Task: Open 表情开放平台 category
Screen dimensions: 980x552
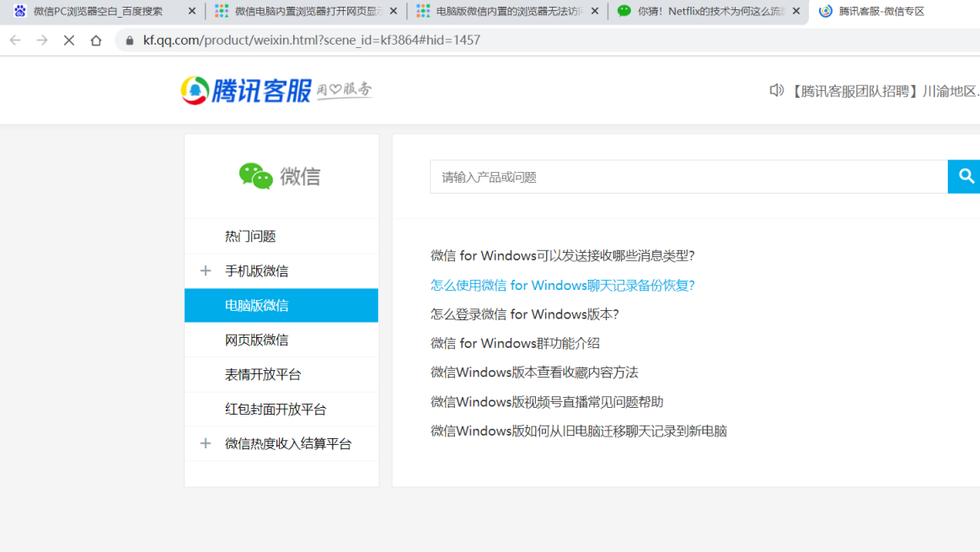Action: tap(263, 374)
